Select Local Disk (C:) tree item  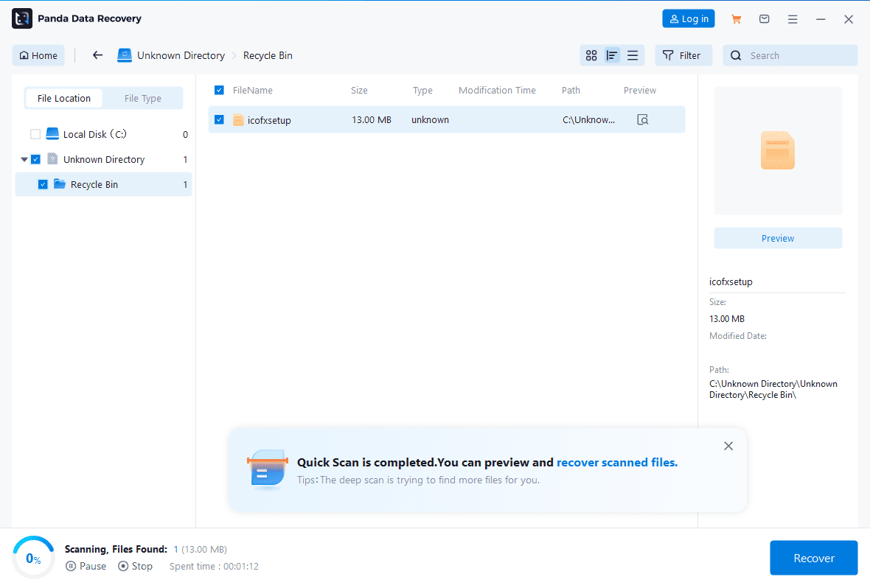pos(95,134)
